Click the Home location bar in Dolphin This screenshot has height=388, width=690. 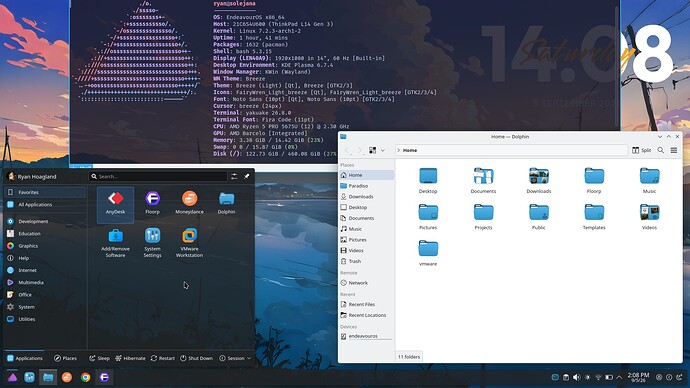pos(511,150)
